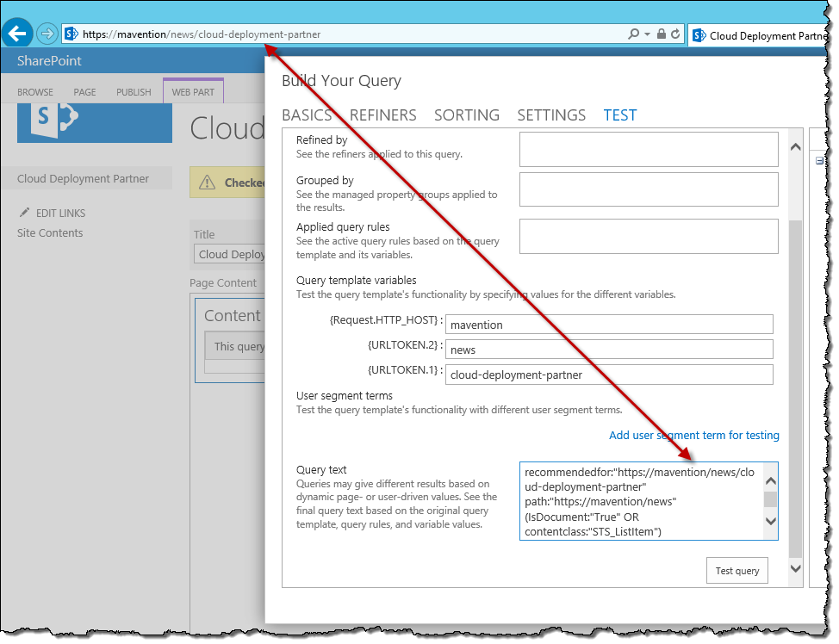Image resolution: width=839 pixels, height=644 pixels.
Task: Click the security lock icon in address bar
Action: 662,34
